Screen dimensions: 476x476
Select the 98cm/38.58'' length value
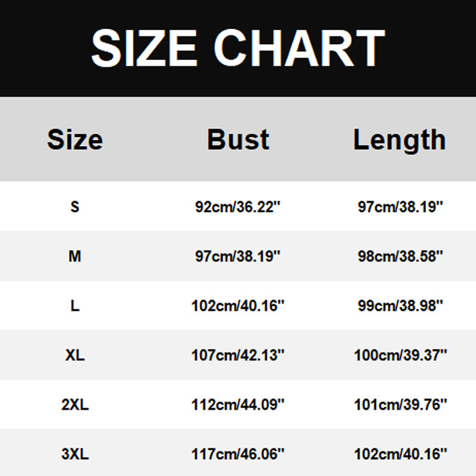tap(400, 256)
